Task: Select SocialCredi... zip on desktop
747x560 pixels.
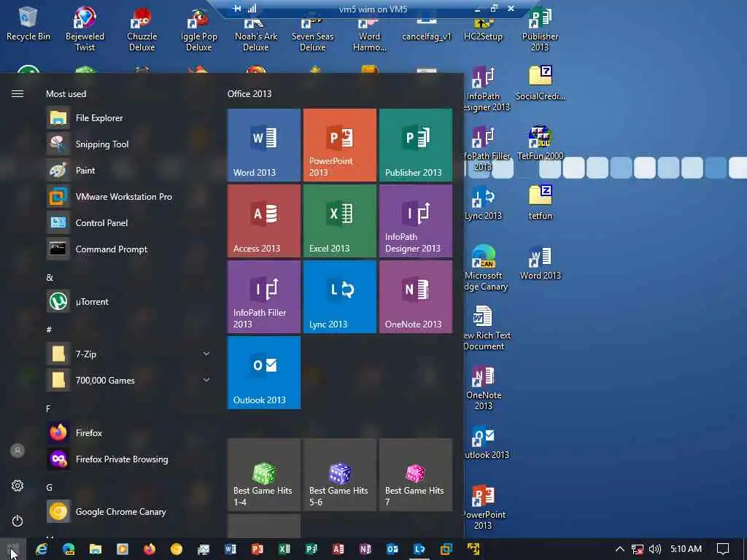Action: tap(541, 83)
